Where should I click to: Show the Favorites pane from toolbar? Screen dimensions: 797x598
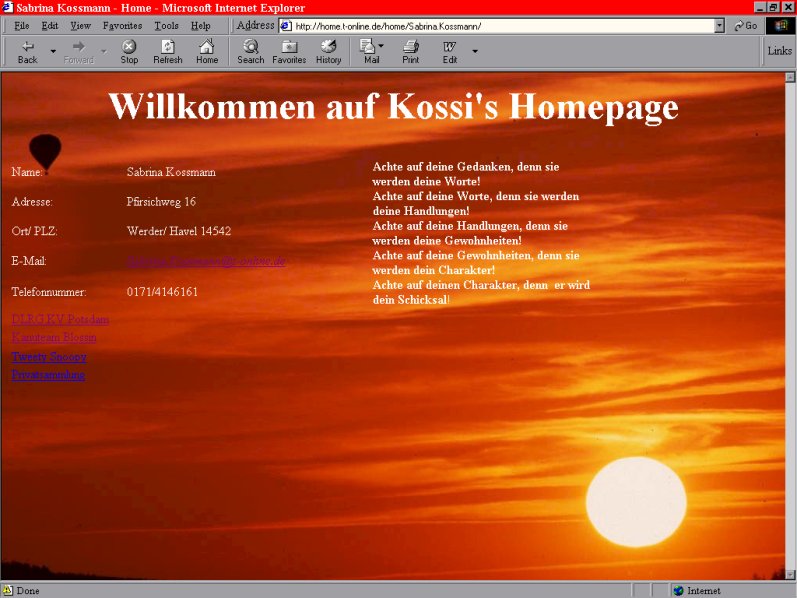coord(289,51)
